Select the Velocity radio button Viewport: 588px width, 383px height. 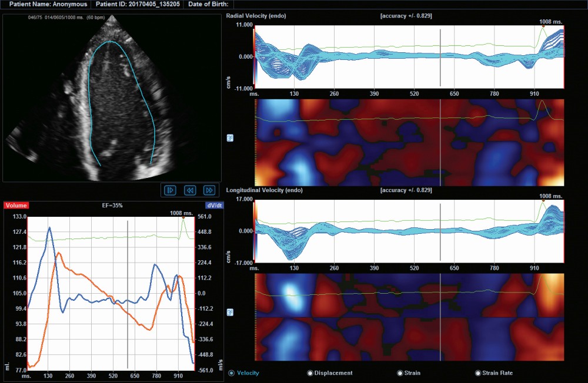tap(231, 373)
